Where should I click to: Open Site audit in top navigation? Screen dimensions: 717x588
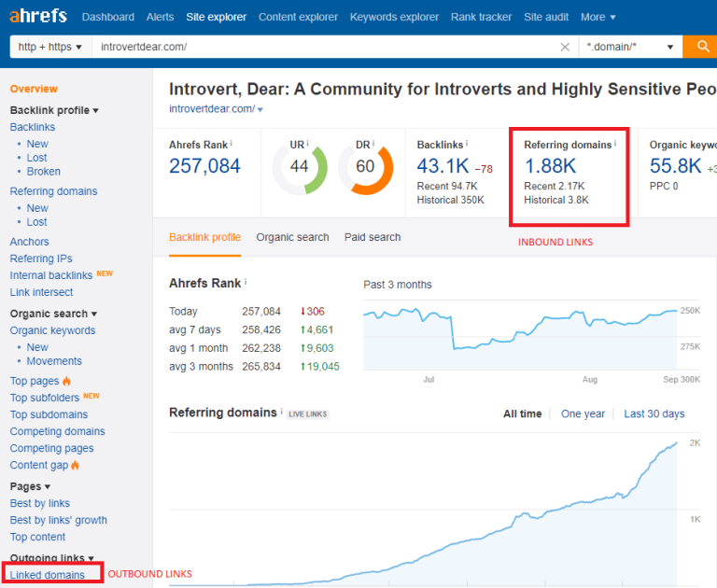point(546,17)
